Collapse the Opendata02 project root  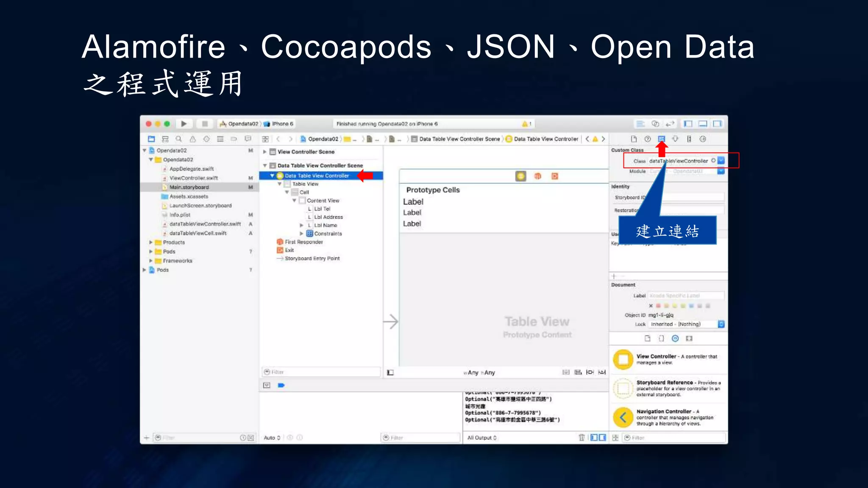click(144, 150)
